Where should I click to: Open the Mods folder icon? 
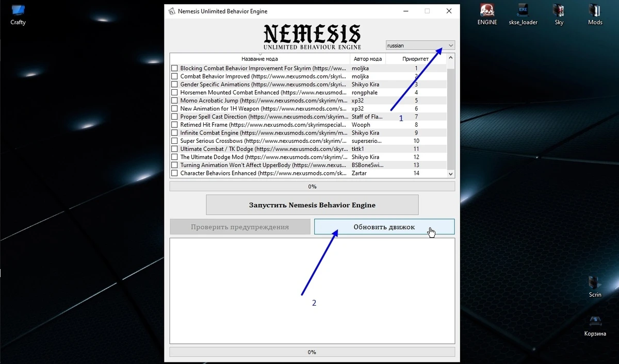pyautogui.click(x=595, y=14)
